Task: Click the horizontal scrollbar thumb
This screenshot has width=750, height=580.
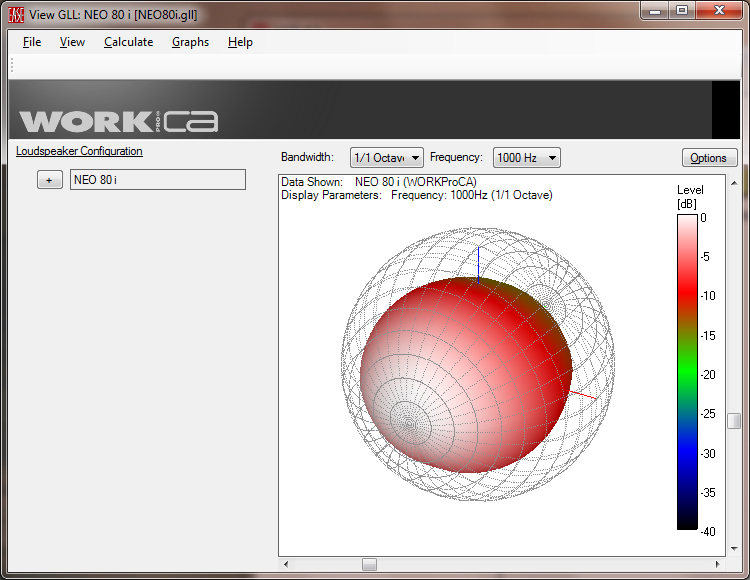Action: pos(369,564)
